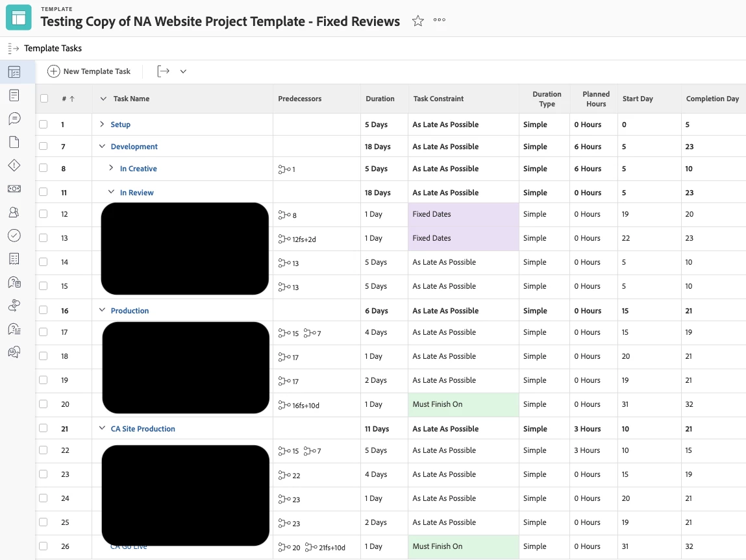Toggle the select-all checkbox in header
This screenshot has width=746, height=560.
click(x=44, y=99)
